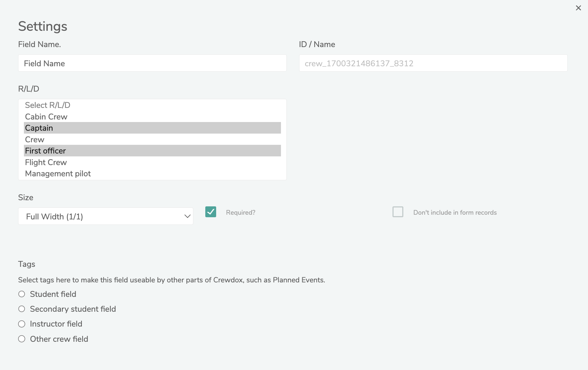Deselect Captain in the R/L/D list

[39, 128]
